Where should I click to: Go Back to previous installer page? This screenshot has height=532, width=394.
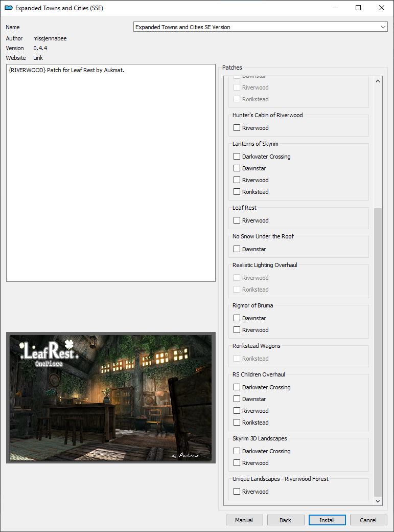click(286, 520)
